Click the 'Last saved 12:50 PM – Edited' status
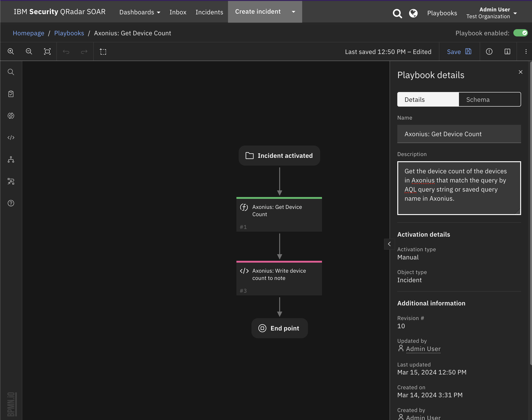 pos(388,52)
